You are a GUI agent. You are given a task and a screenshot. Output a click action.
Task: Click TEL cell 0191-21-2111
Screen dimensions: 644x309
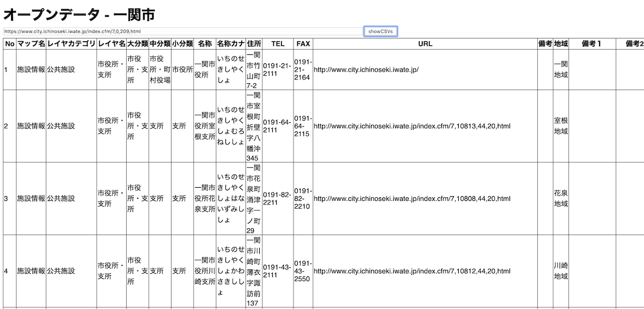point(278,70)
